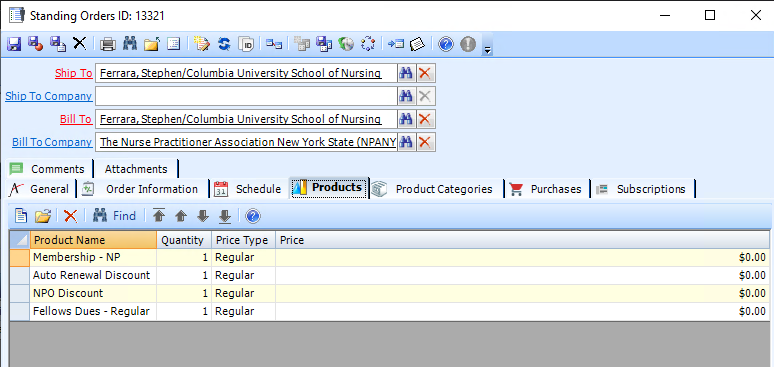This screenshot has width=774, height=367.
Task: Move product row down one
Action: 203,216
